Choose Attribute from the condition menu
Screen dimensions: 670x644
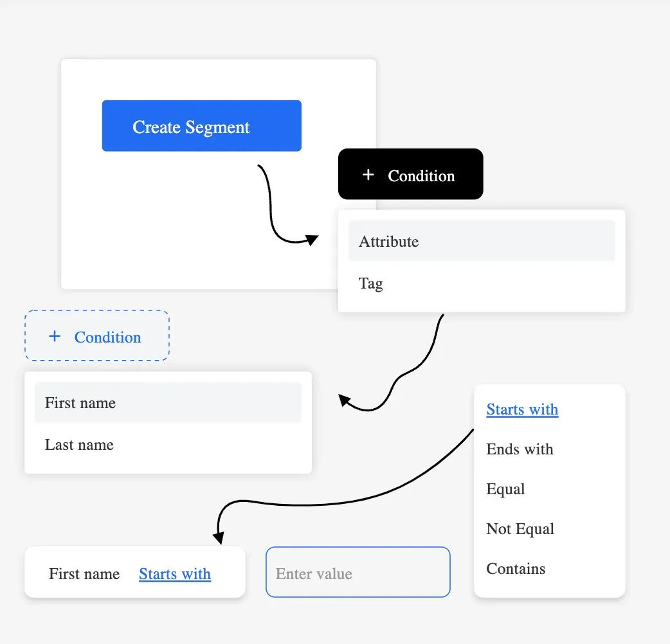point(482,241)
